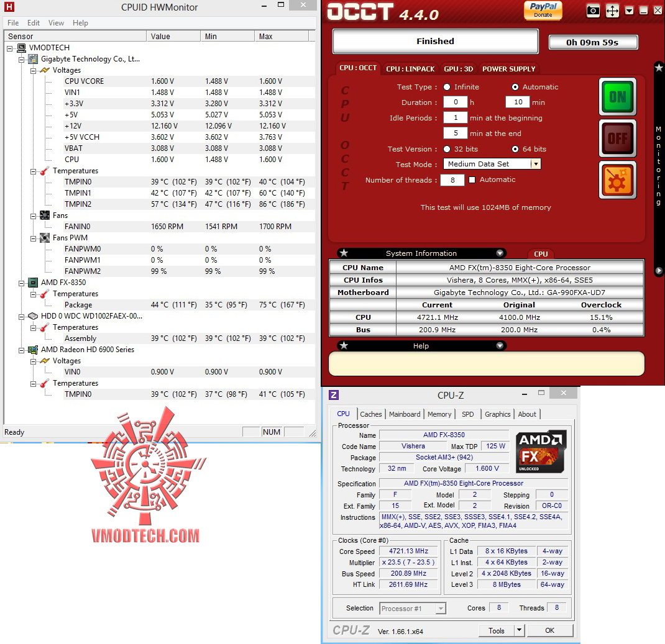
Task: Toggle the Automatic number of threads checkbox
Action: 472,179
